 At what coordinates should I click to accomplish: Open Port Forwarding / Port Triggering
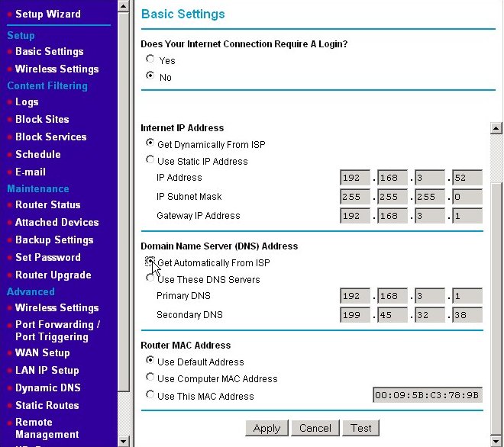58,330
